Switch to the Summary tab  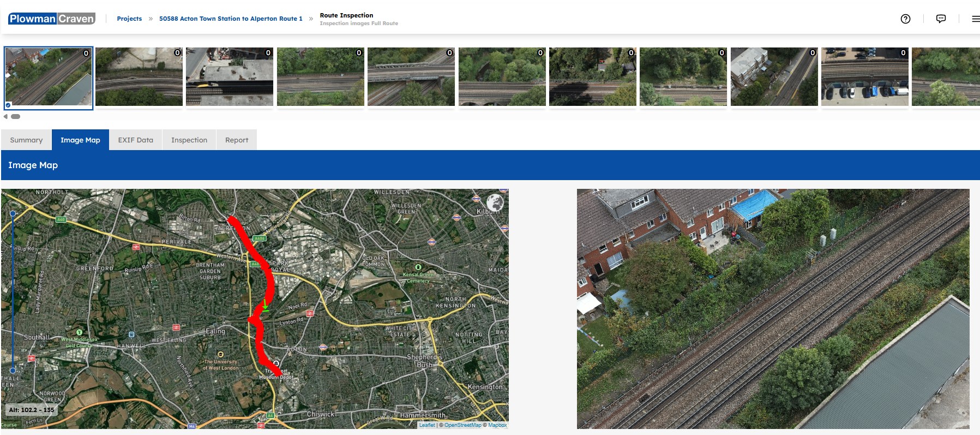coord(26,140)
